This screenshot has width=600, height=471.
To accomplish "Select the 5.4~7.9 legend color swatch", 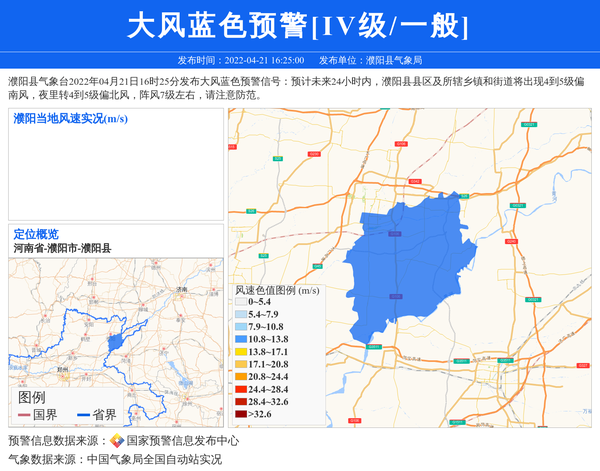I will [x=241, y=314].
